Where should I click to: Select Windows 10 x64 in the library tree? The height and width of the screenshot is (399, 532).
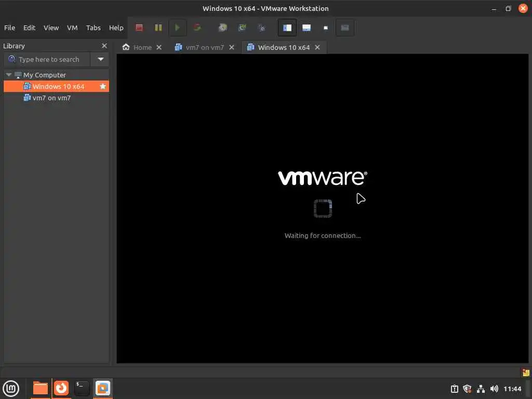[56, 87]
